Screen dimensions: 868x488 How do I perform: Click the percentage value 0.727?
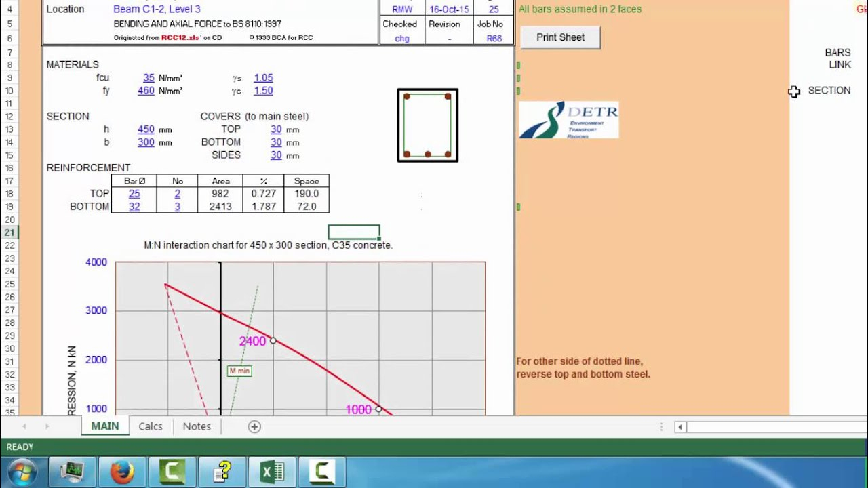point(263,194)
